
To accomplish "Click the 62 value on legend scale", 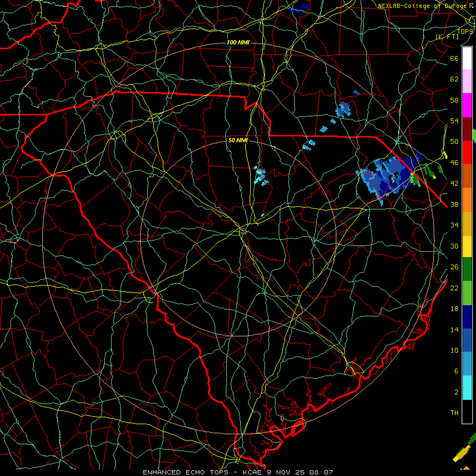I will point(454,79).
